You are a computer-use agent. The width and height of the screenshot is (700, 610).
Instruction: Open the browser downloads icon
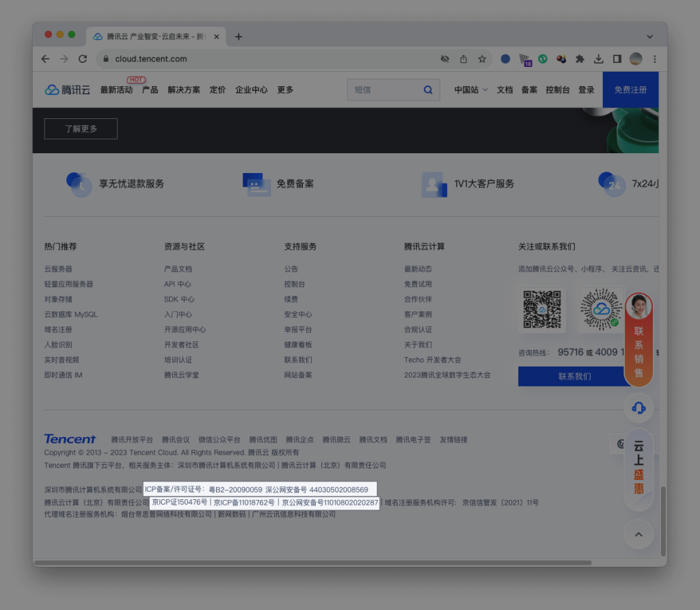(x=599, y=59)
